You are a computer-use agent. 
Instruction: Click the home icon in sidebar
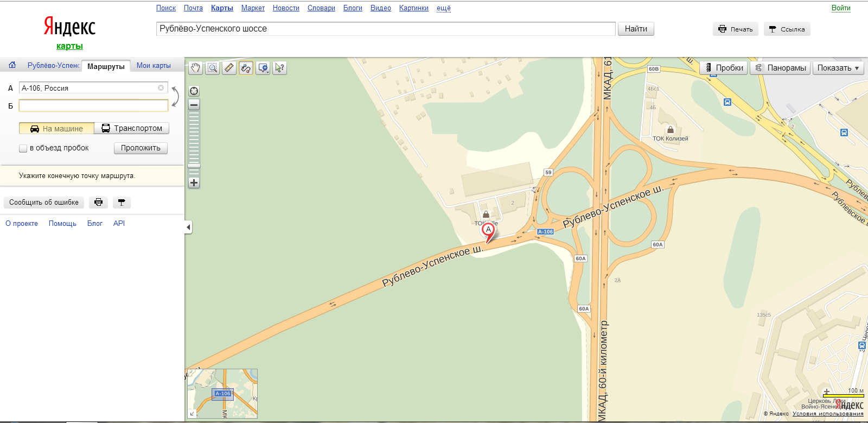point(12,65)
